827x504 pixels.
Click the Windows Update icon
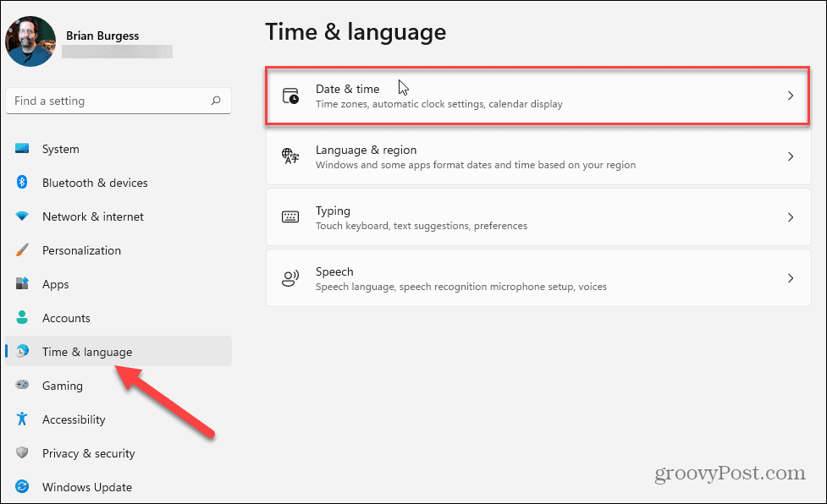point(23,487)
